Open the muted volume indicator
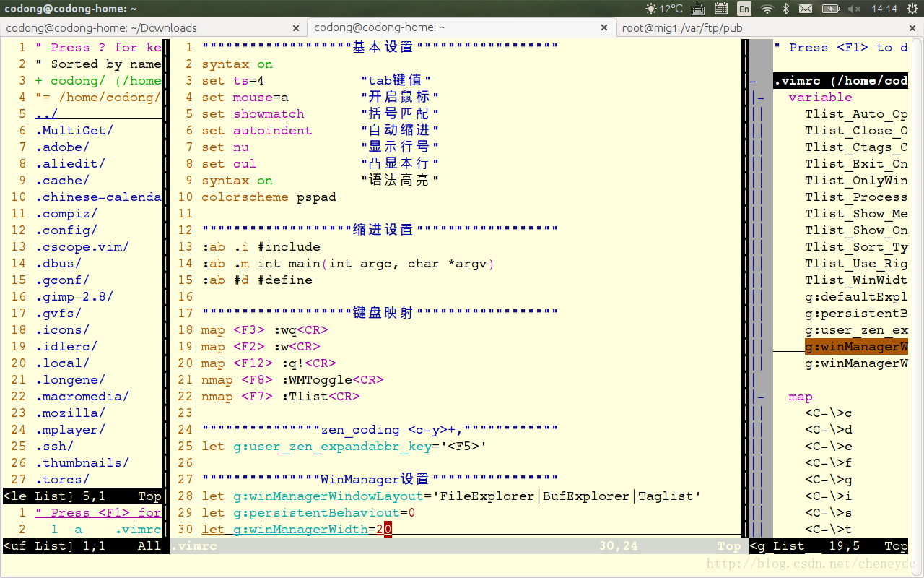The image size is (924, 578). tap(855, 9)
